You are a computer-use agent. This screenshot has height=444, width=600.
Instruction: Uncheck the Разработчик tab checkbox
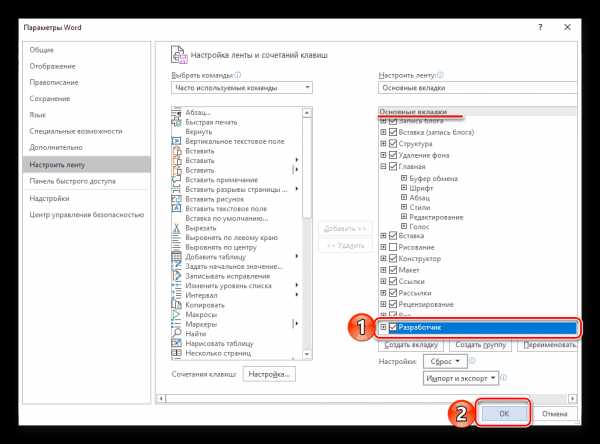click(x=393, y=327)
